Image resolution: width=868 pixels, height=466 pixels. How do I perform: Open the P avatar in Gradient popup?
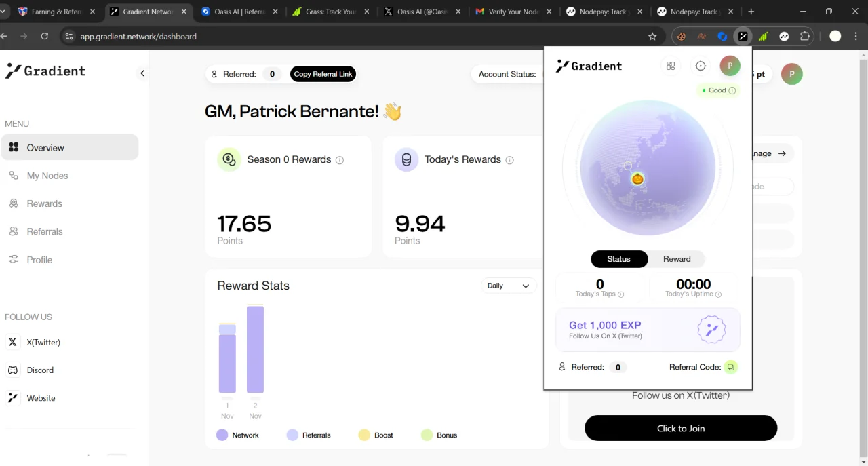tap(730, 66)
